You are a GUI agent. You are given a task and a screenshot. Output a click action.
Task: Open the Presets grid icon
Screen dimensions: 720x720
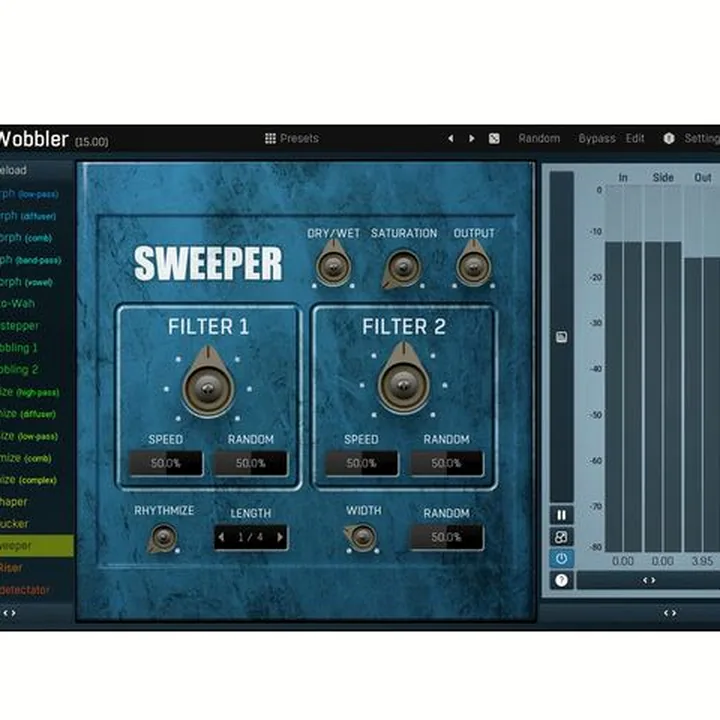270,138
